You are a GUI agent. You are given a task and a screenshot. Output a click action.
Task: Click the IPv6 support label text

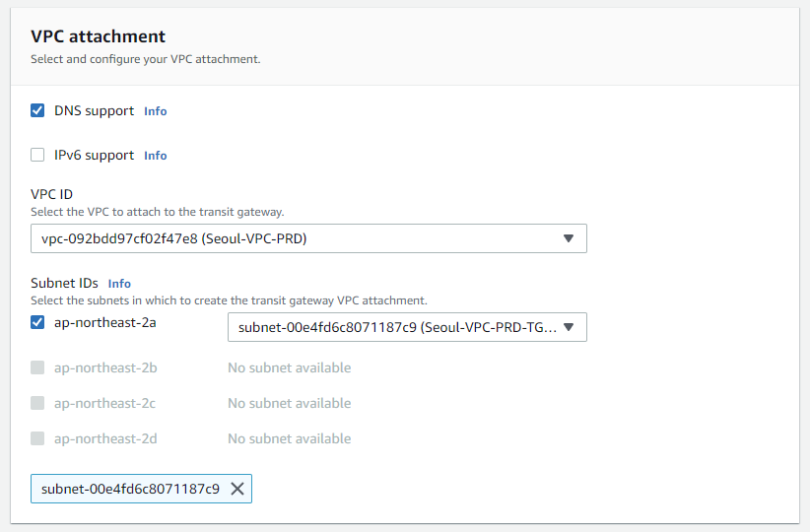pos(94,156)
